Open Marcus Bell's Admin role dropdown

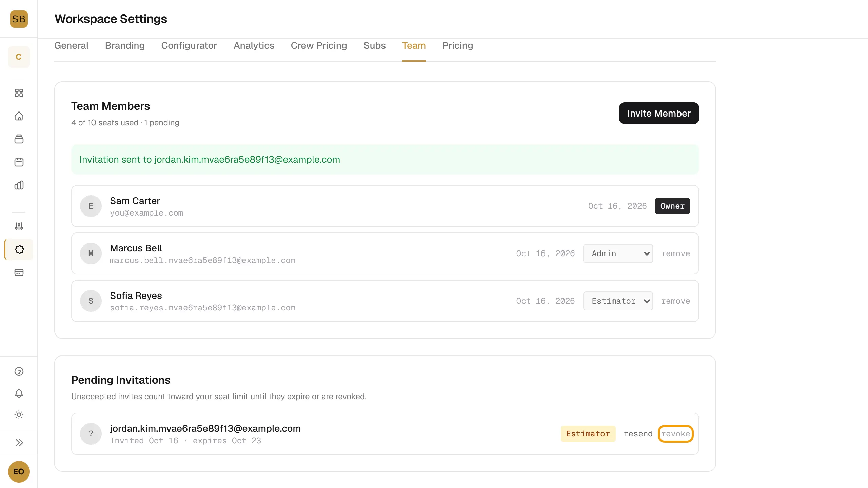[618, 253]
